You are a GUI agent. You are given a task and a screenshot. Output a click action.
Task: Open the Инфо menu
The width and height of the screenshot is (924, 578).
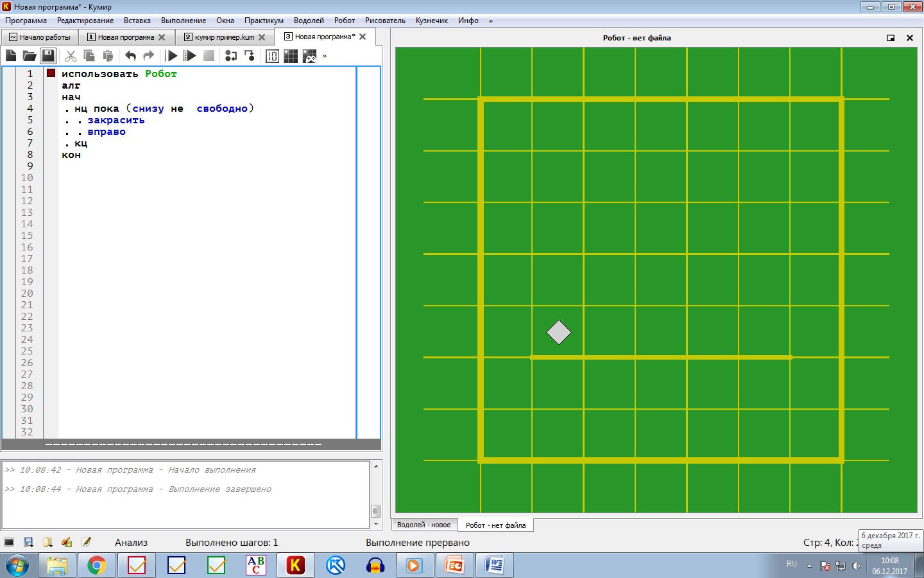tap(468, 21)
